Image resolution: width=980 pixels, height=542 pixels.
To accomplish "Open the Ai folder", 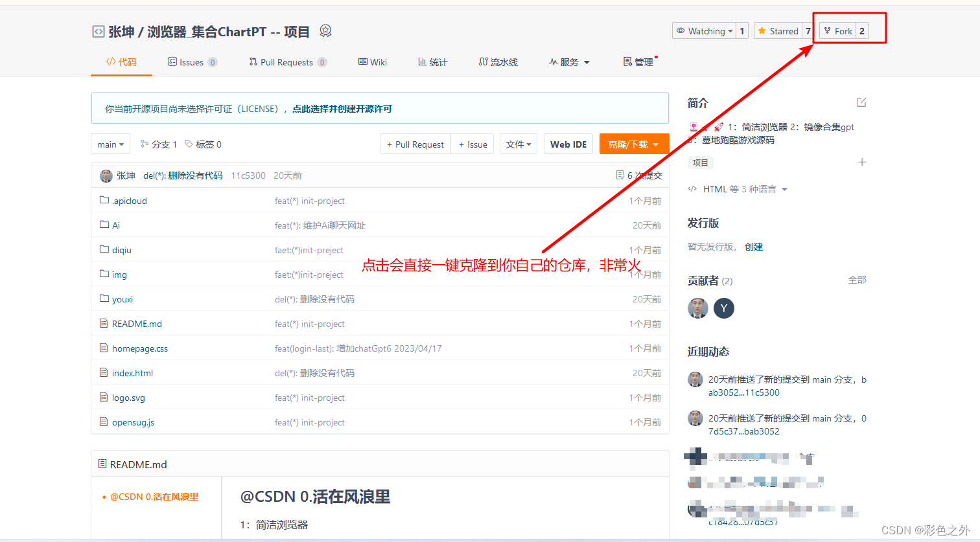I will tap(116, 225).
